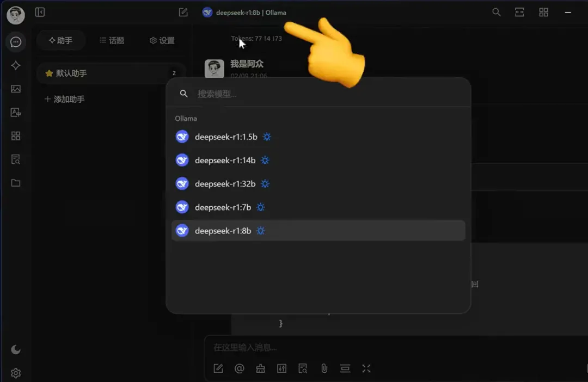Select the 默认助手 assistant
This screenshot has width=588, height=382.
click(111, 73)
